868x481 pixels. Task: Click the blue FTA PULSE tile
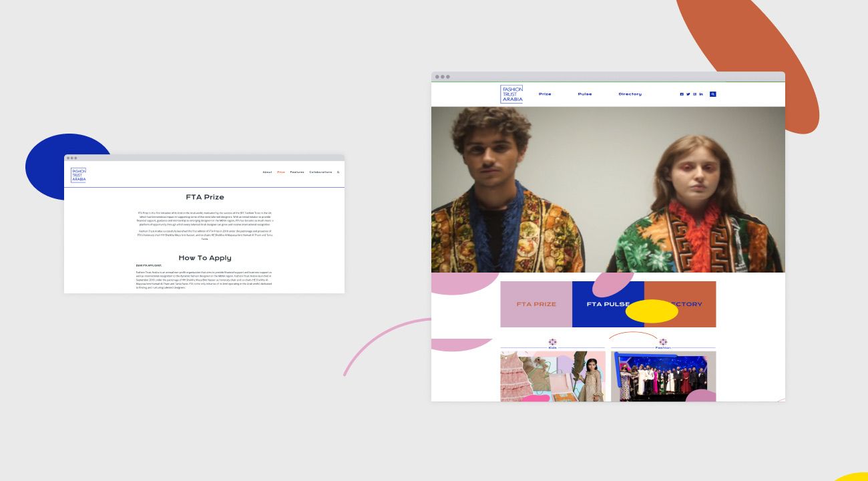[x=608, y=304]
